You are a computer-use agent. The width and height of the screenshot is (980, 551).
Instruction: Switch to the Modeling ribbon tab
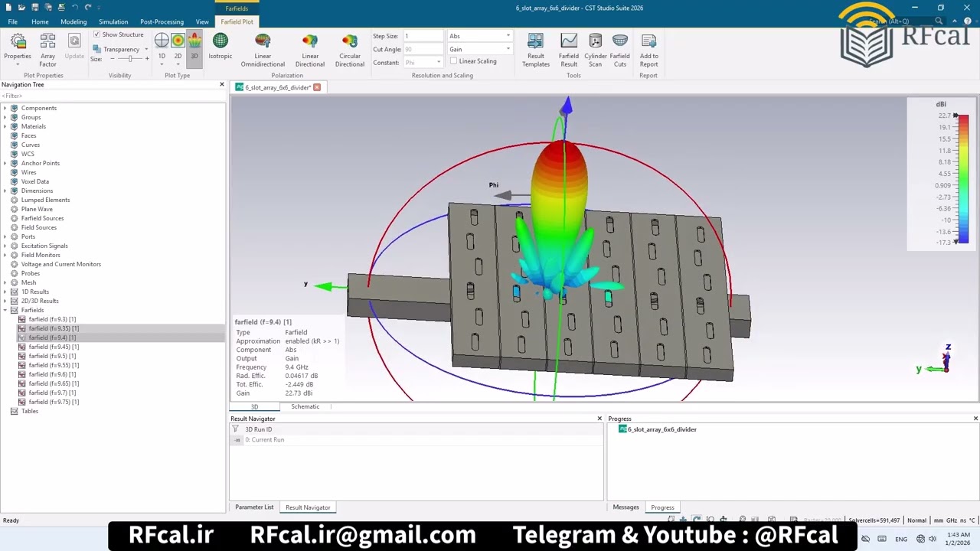coord(73,21)
